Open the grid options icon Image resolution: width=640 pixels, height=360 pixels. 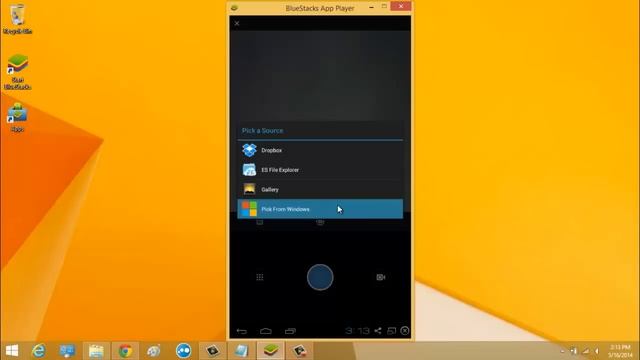pos(260,277)
